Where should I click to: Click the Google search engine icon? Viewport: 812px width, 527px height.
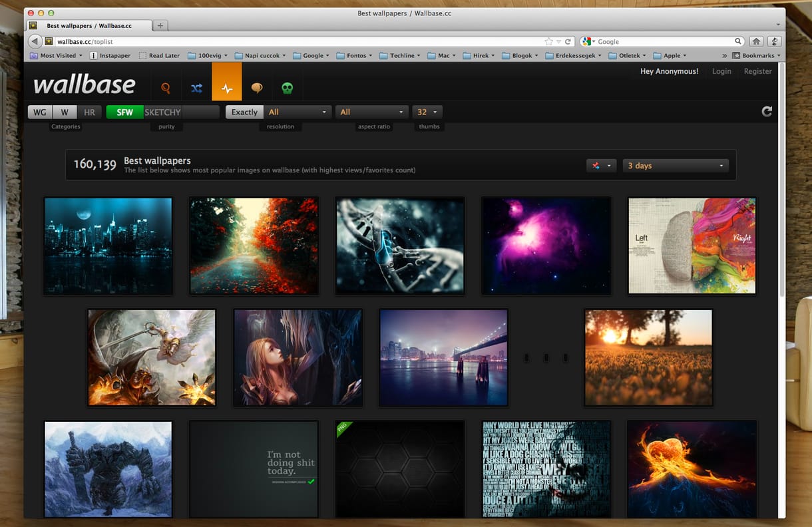586,41
